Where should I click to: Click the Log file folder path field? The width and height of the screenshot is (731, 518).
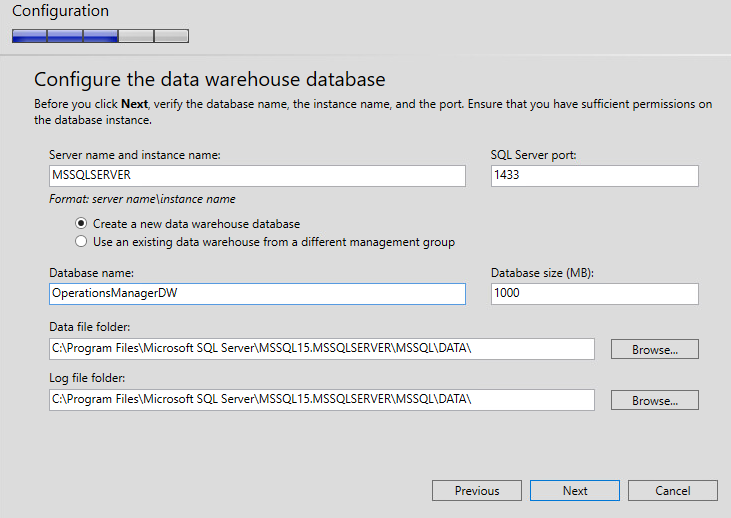tap(322, 400)
